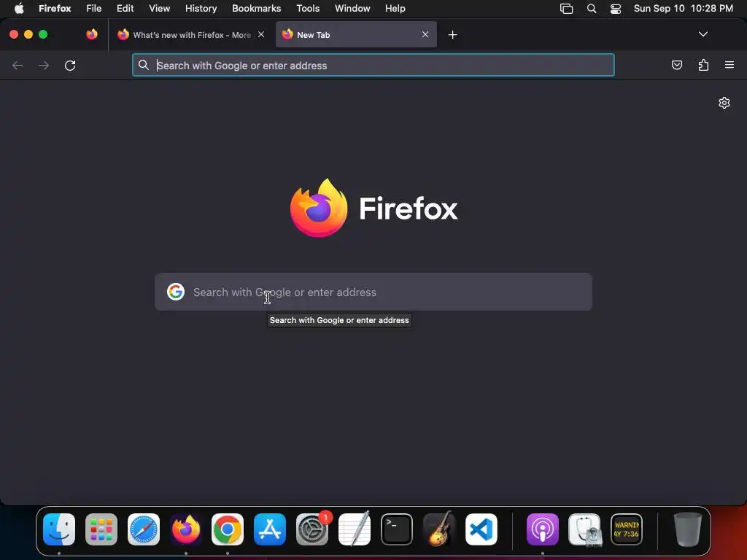Minimize window with yellow button
747x560 pixels.
[x=28, y=34]
